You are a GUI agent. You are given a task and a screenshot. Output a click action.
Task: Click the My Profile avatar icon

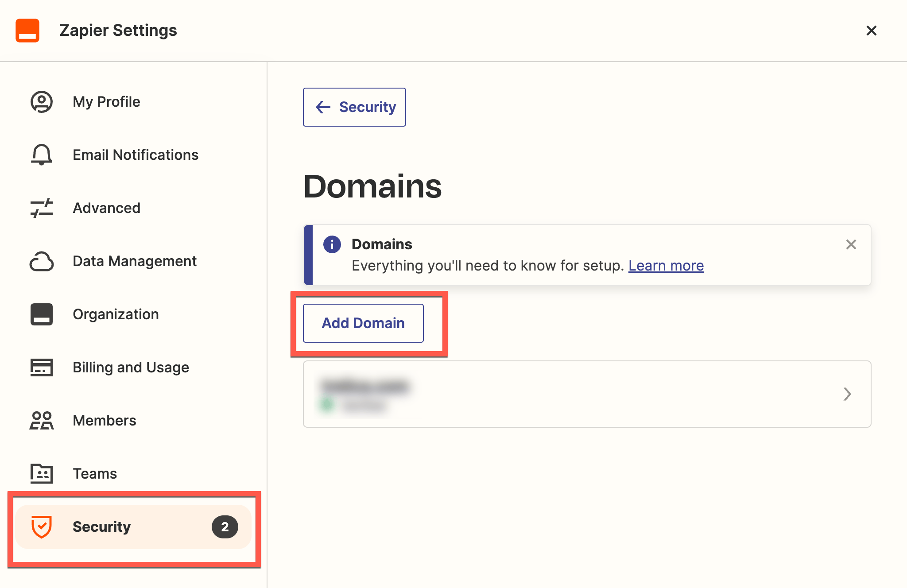(42, 102)
